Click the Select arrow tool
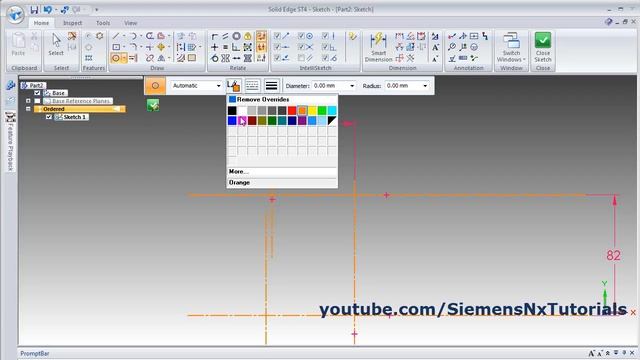Viewport: 640px width, 360px height. click(x=56, y=44)
